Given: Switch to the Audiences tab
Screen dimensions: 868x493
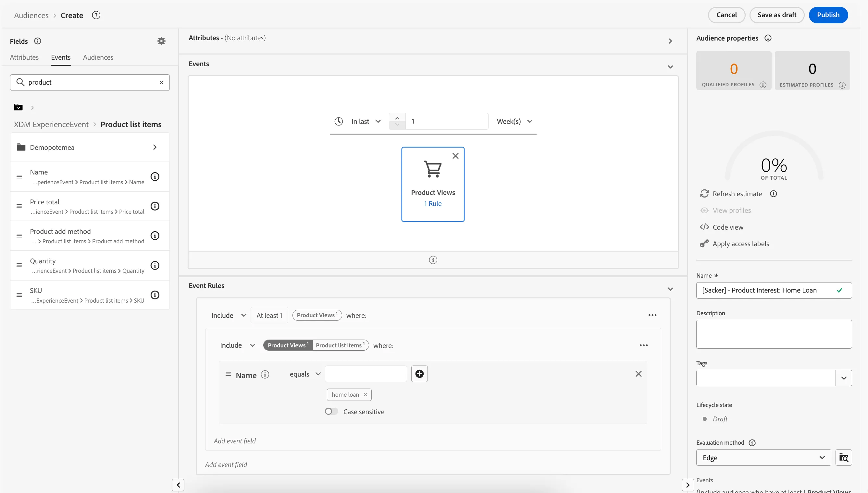Looking at the screenshot, I should coord(98,57).
